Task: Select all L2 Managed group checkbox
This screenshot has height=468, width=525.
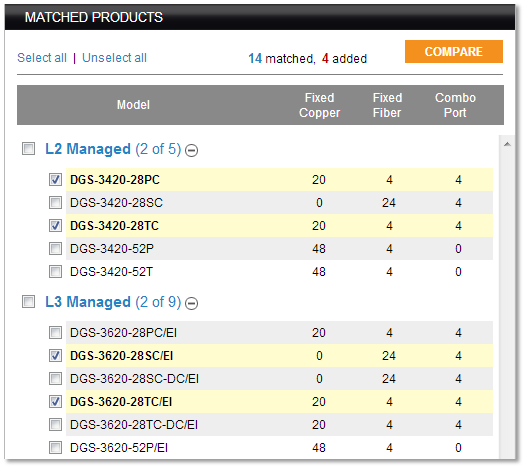Action: 28,148
